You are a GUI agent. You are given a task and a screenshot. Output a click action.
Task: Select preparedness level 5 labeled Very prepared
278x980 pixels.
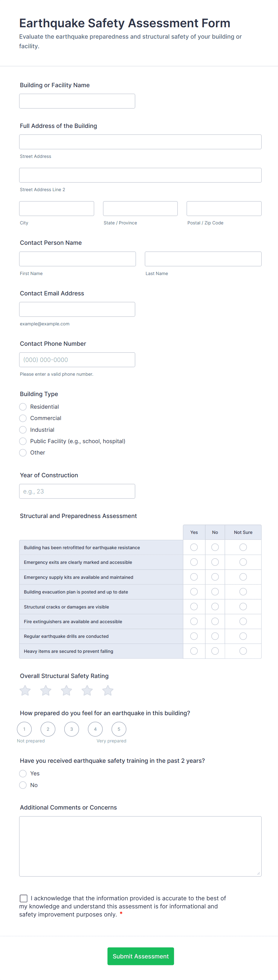[118, 729]
